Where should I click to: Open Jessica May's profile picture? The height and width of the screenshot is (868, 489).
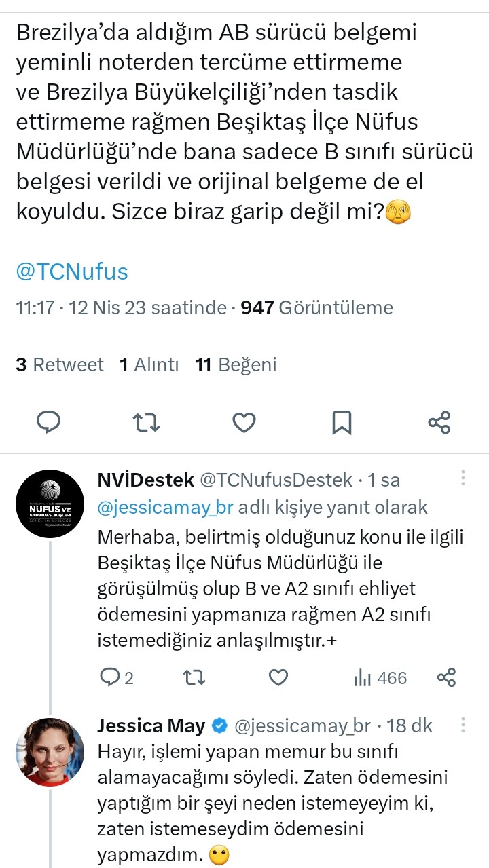tap(50, 751)
